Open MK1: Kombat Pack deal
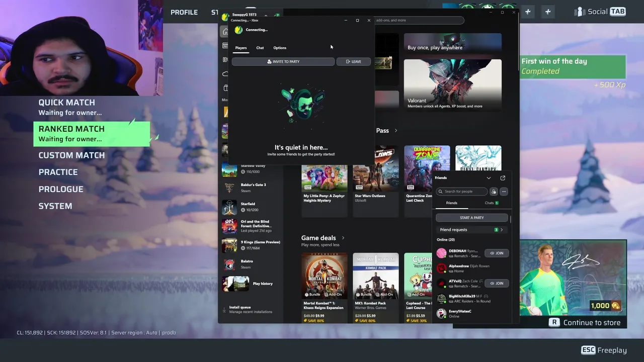Image resolution: width=644 pixels, height=362 pixels. [376, 288]
